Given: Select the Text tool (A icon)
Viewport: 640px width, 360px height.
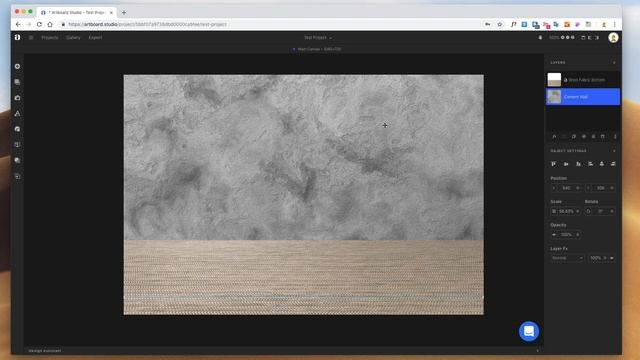Looking at the screenshot, I should 17,113.
